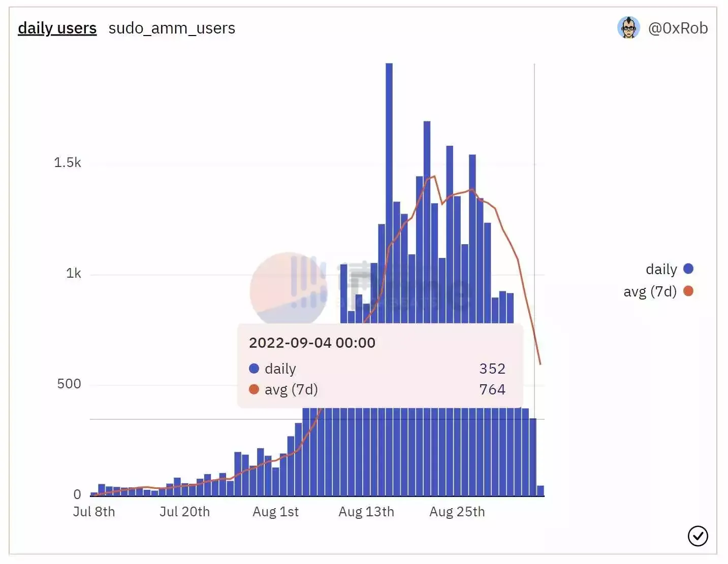Click the "Jul 8th" x-axis label
This screenshot has height=564, width=728.
tap(94, 512)
